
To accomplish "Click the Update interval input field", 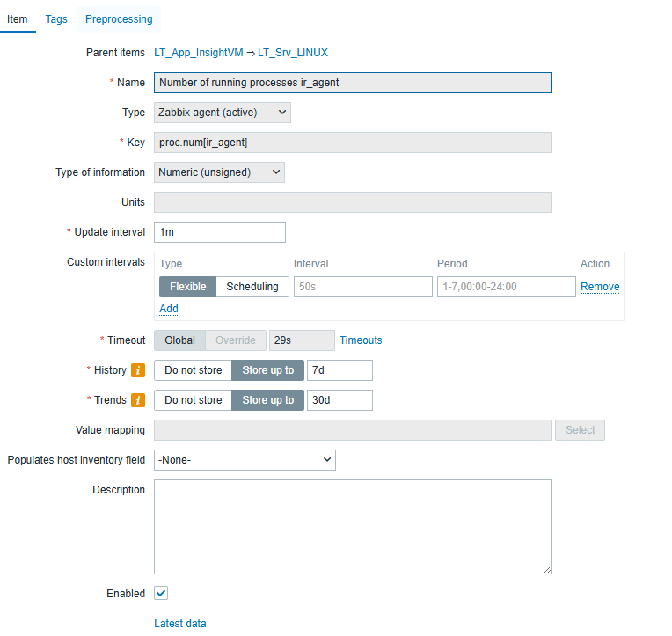I will [220, 232].
